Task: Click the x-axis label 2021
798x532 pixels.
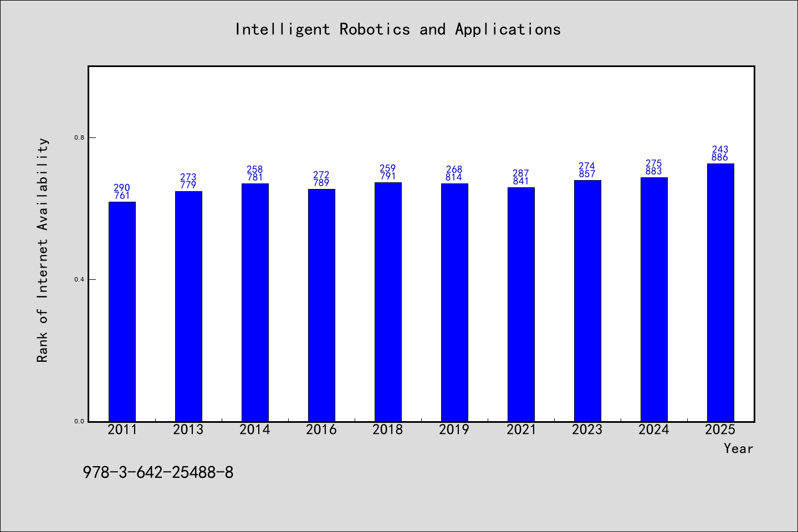Action: coord(521,429)
